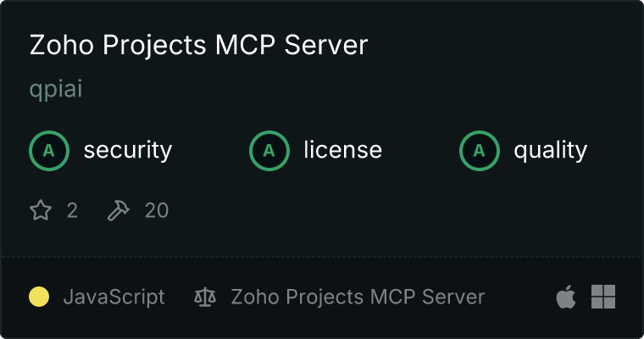Click the yellow JavaScript language dot

39,297
